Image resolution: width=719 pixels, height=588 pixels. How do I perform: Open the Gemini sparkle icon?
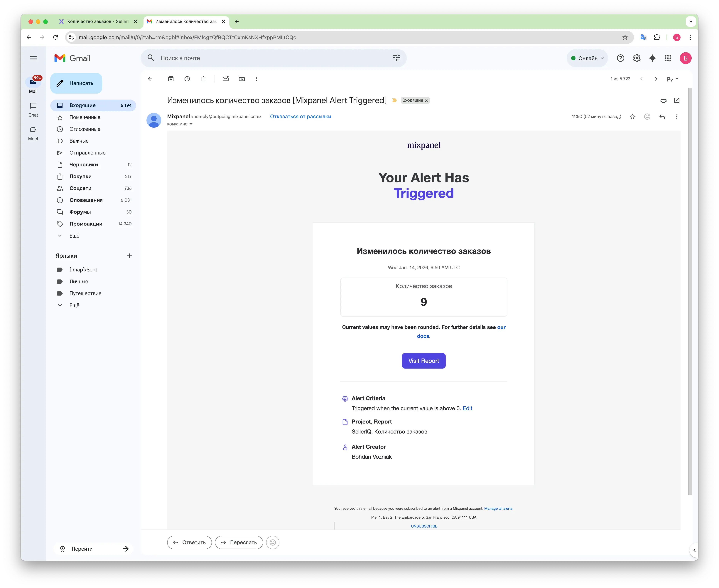[652, 58]
